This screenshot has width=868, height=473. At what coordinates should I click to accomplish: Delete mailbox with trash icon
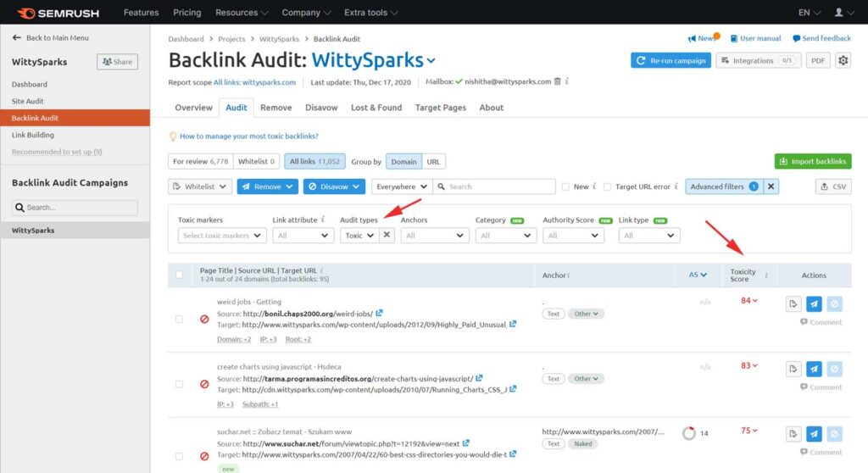point(558,81)
